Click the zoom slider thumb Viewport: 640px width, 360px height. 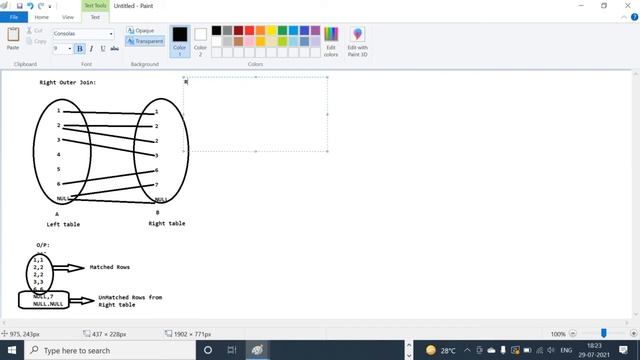[604, 333]
